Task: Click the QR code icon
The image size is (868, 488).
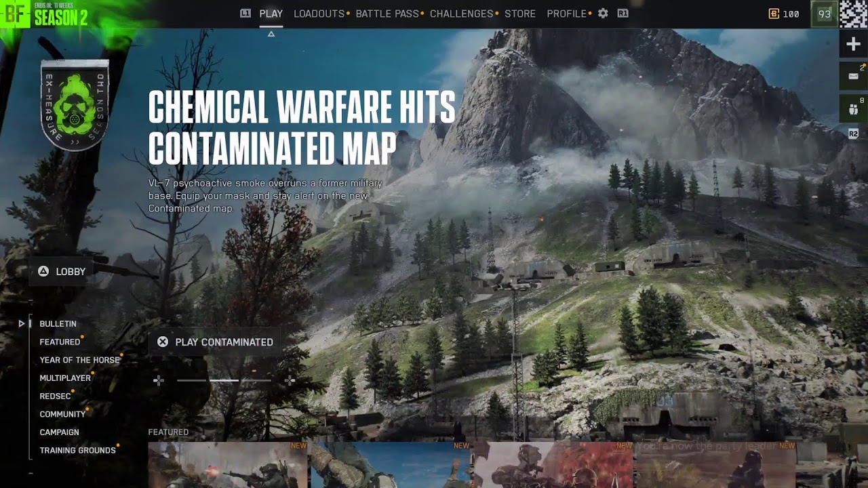Action: [x=854, y=14]
